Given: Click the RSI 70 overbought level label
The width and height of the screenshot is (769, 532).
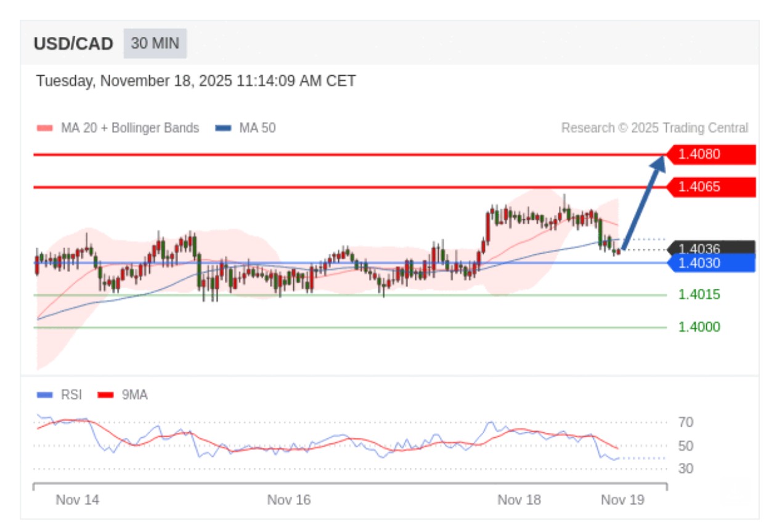Looking at the screenshot, I should click(x=686, y=422).
